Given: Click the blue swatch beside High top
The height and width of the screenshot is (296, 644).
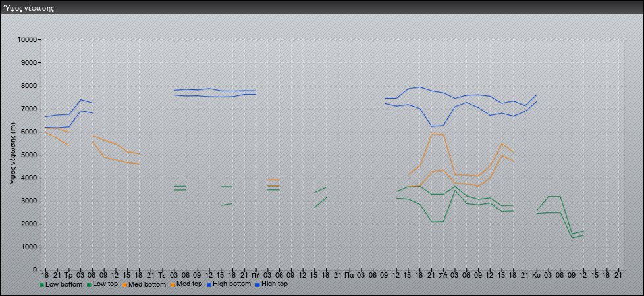Looking at the screenshot, I should (x=257, y=284).
